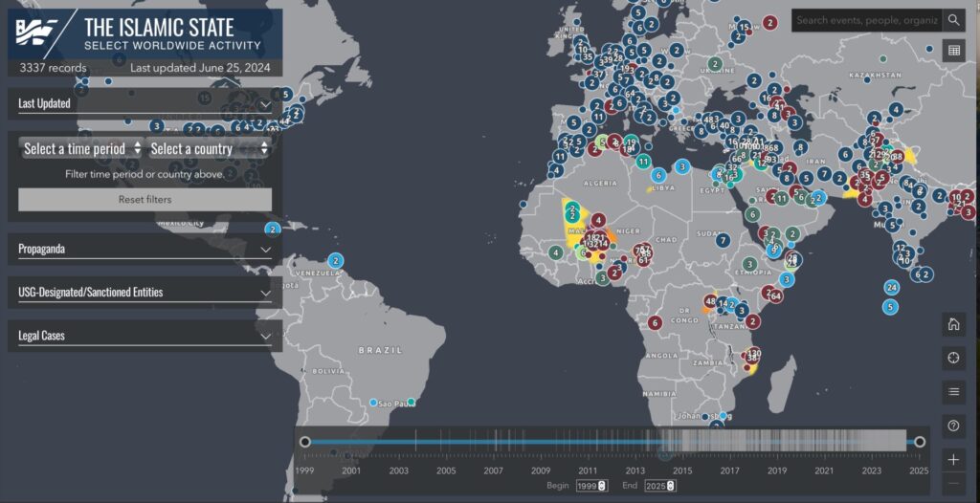The height and width of the screenshot is (503, 980).
Task: Select the orange 48 cluster in eastern Congo
Action: coord(710,300)
